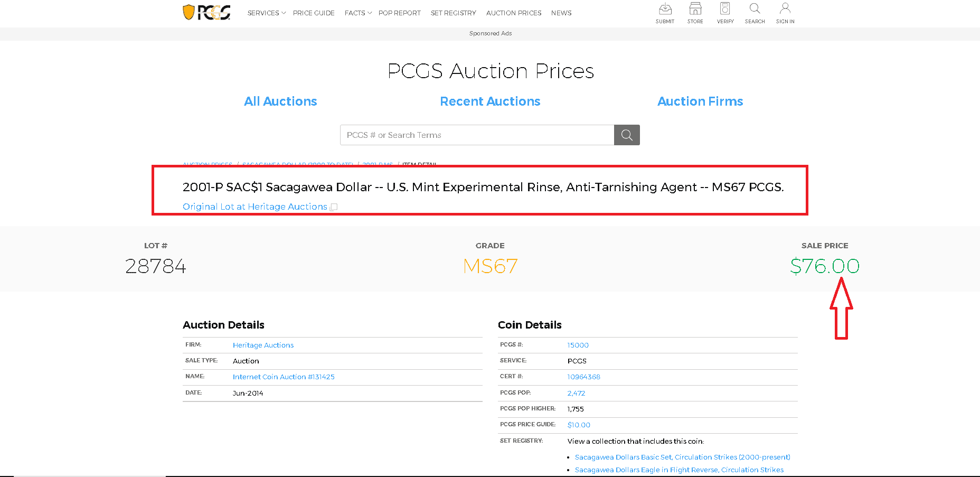
Task: Click the Submit icon in the header
Action: (x=665, y=13)
